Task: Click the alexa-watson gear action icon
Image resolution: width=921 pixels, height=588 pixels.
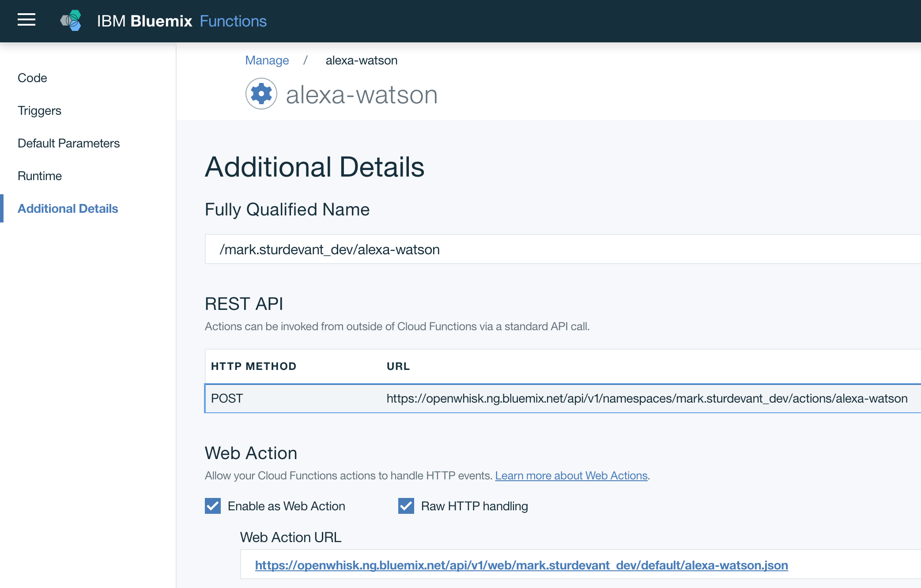Action: click(261, 94)
